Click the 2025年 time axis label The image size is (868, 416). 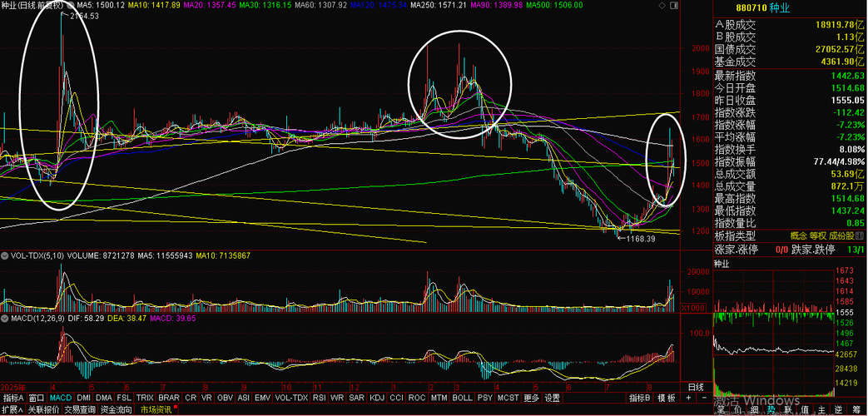pos(15,386)
